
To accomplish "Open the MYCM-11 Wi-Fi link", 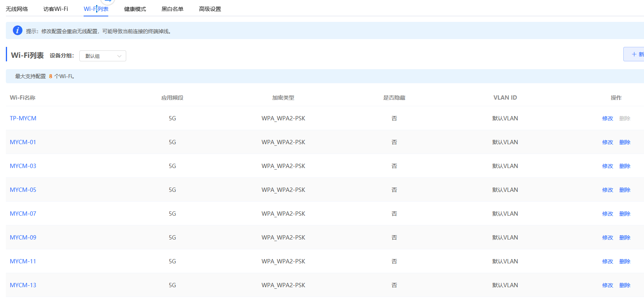I will coord(23,261).
